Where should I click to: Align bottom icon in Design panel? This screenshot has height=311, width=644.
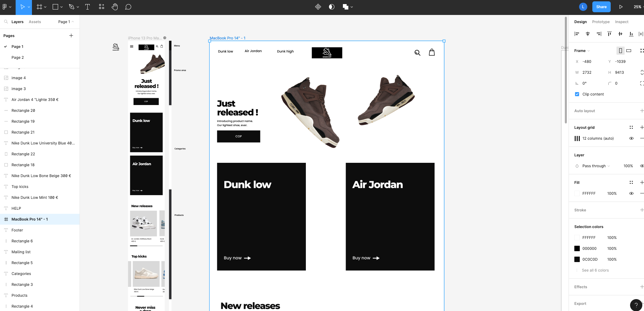click(x=631, y=34)
